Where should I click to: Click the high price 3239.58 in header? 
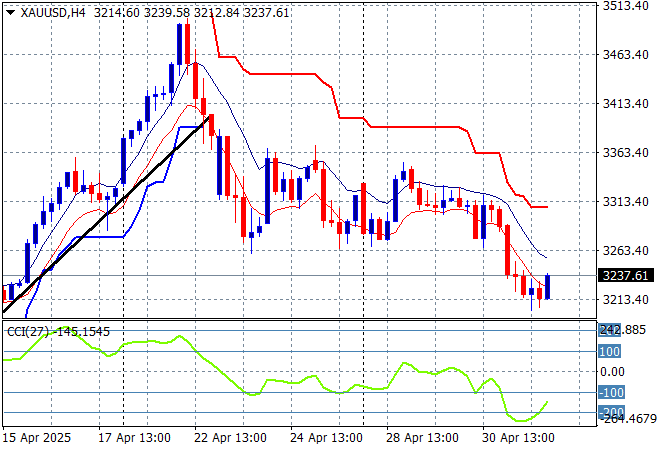point(166,13)
